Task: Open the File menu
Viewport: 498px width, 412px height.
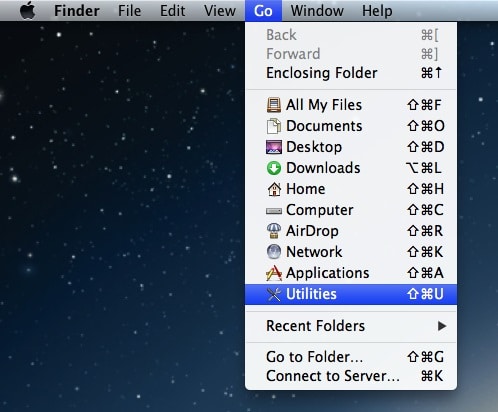Action: [x=129, y=10]
